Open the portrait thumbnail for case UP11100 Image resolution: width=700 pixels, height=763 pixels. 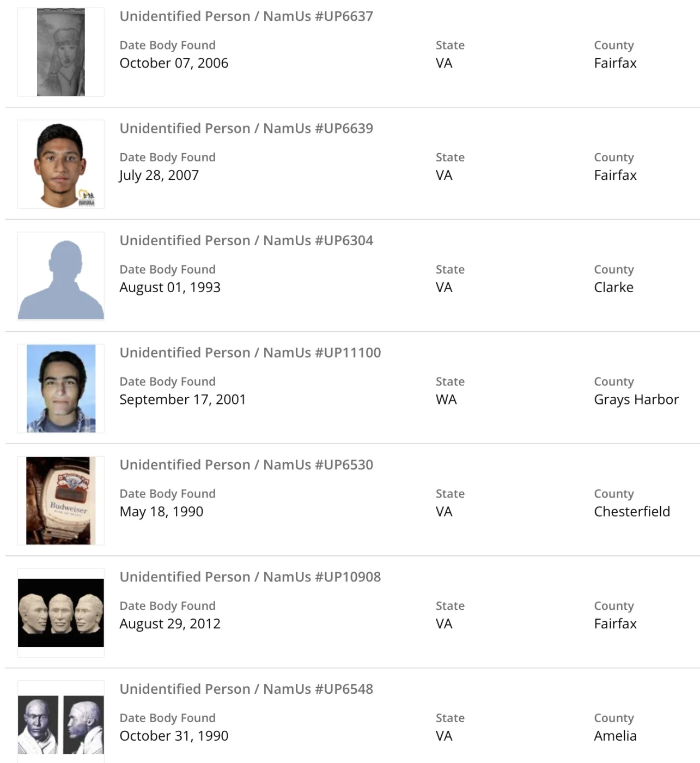60,389
